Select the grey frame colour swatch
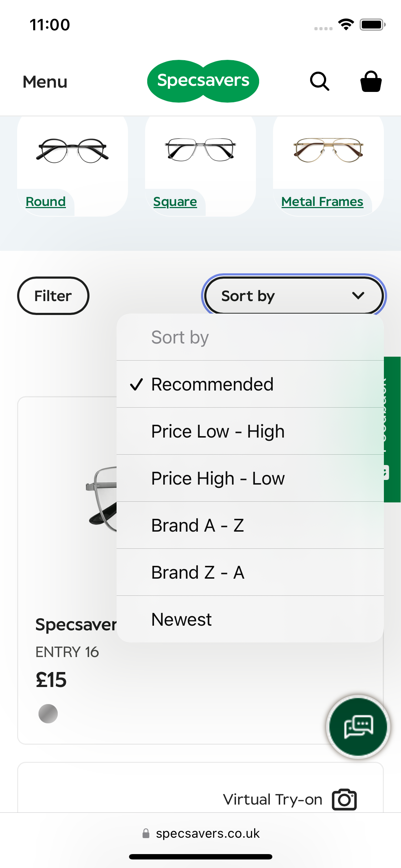 pos(48,714)
